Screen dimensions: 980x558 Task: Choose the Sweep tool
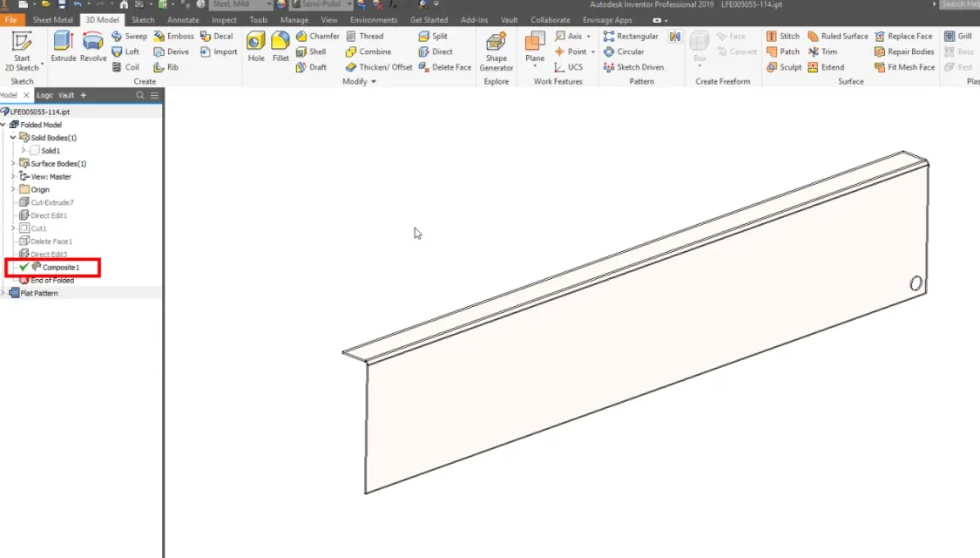tap(130, 37)
